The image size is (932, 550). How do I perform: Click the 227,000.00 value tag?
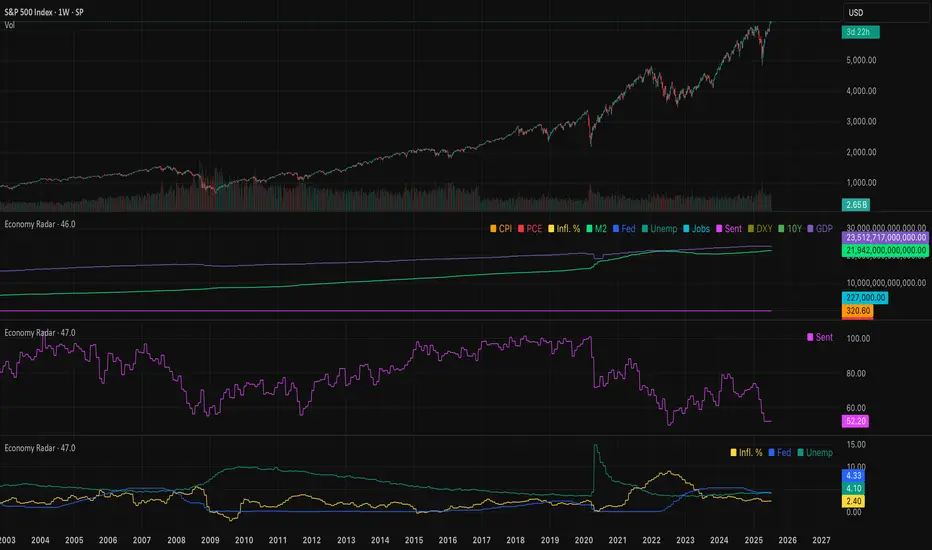[865, 298]
